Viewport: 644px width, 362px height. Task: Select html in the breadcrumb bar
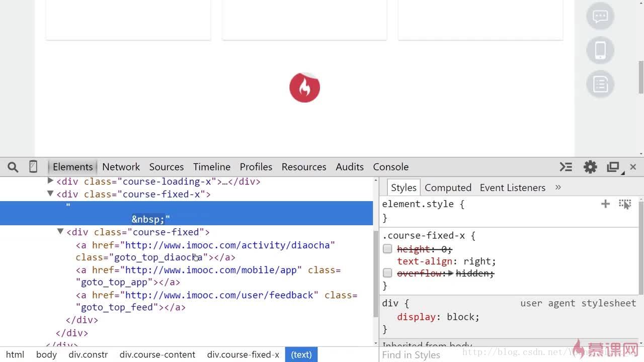(15, 354)
